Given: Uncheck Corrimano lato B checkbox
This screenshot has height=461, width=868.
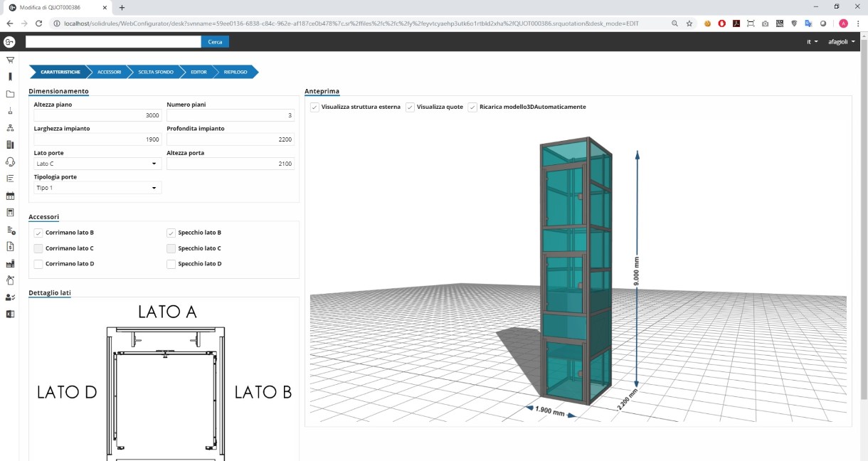Looking at the screenshot, I should (x=38, y=233).
